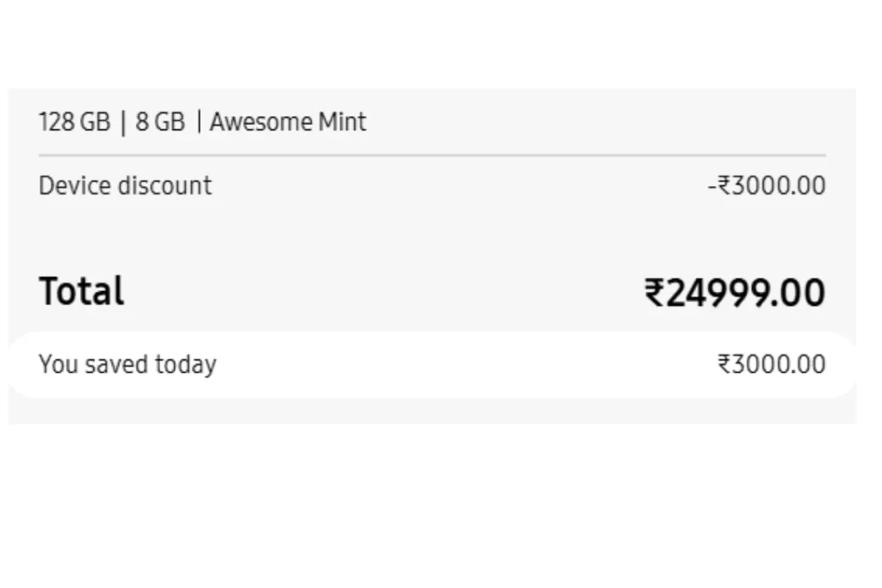
Task: Click the divider line under the specs
Action: (432, 155)
